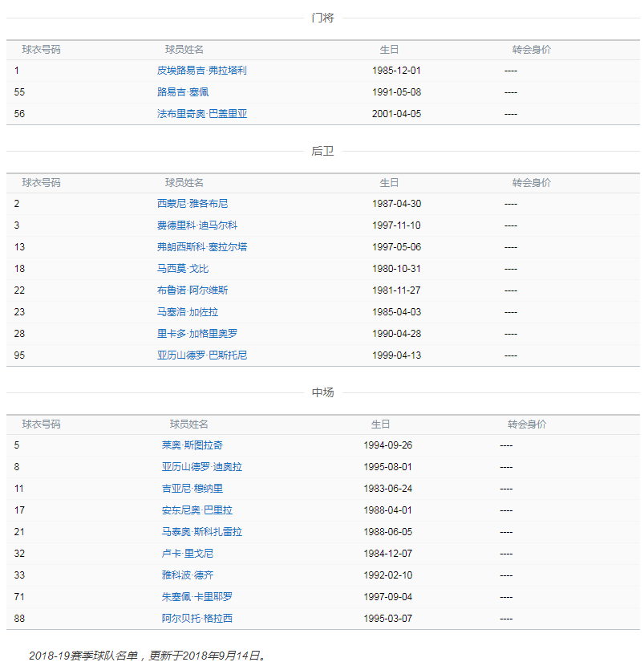Select 雅科波·德齐 name link
644x662 pixels.
(x=187, y=575)
